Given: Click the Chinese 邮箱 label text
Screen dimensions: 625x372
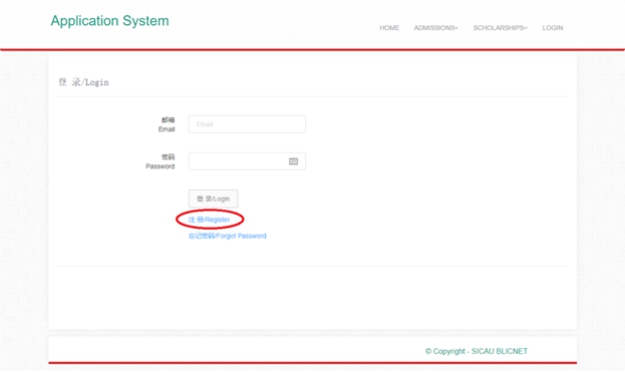Looking at the screenshot, I should pyautogui.click(x=168, y=120).
